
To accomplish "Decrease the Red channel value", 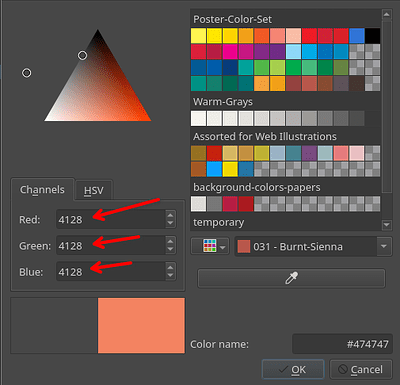I will click(170, 224).
